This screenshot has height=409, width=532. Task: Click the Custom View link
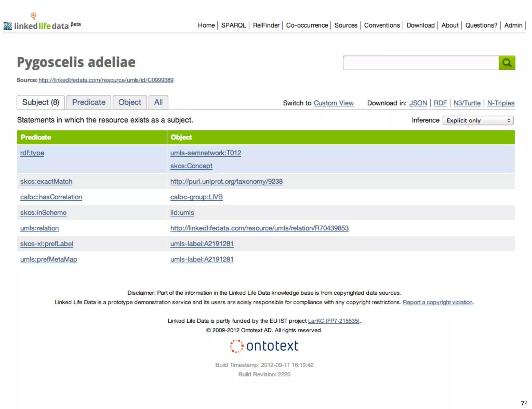pyautogui.click(x=334, y=103)
